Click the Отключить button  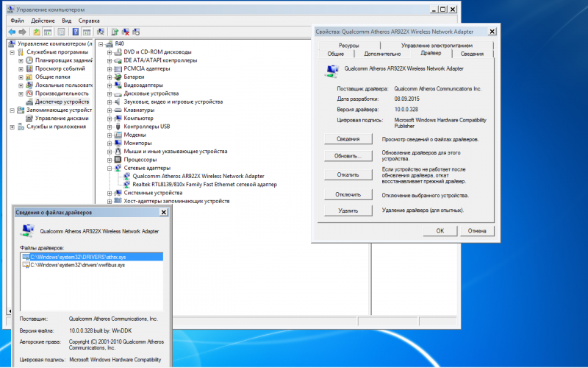[x=348, y=195]
